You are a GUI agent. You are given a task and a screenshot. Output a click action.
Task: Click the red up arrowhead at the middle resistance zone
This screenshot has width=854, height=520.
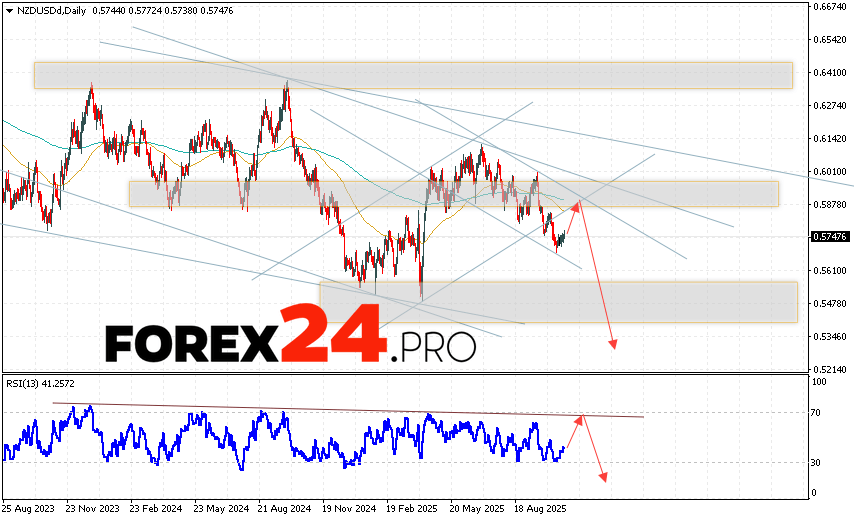577,204
